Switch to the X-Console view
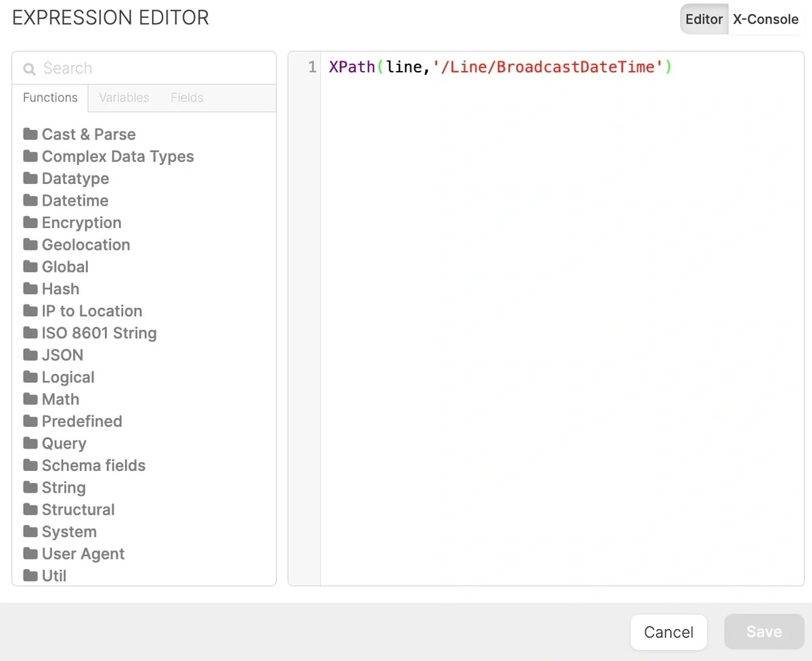 [x=766, y=19]
